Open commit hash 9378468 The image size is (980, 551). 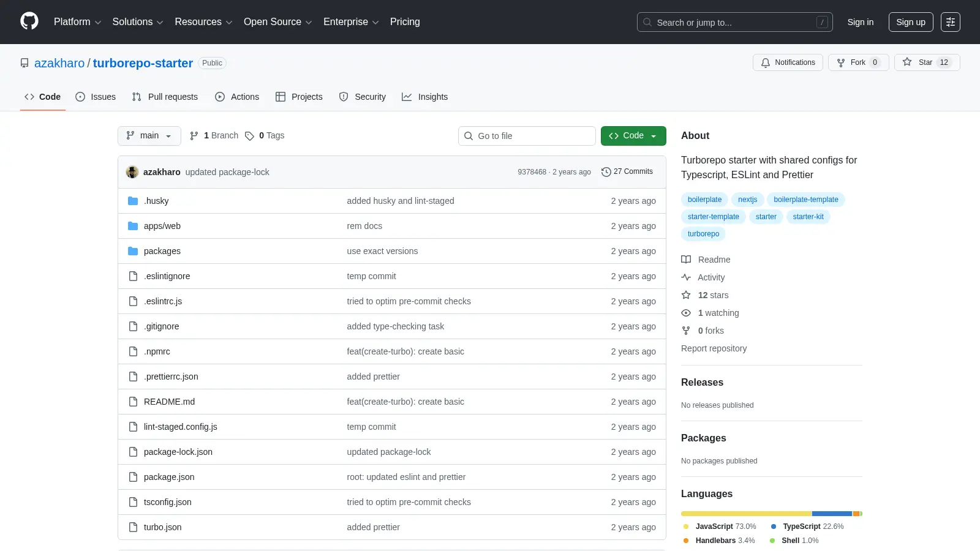[x=532, y=172]
